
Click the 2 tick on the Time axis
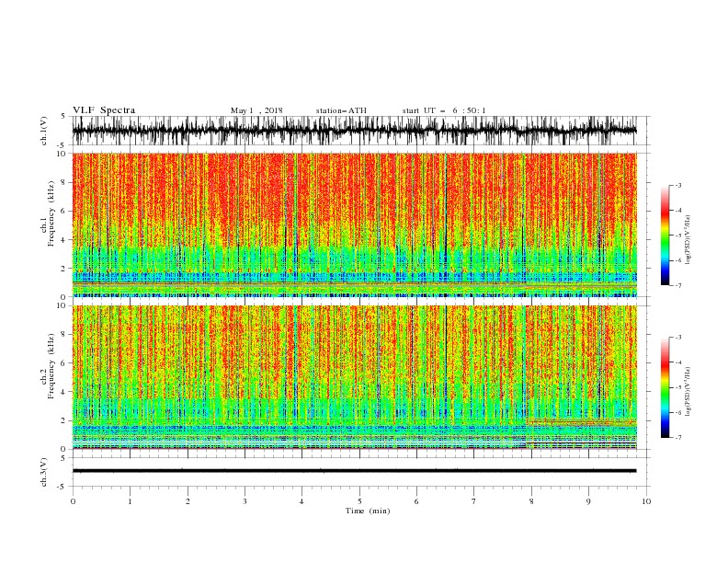click(188, 501)
